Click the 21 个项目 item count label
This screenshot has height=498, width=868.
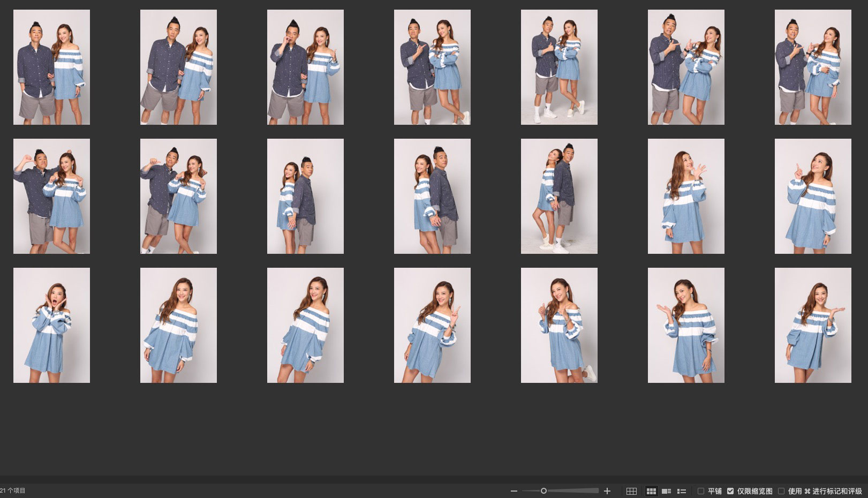coord(13,491)
